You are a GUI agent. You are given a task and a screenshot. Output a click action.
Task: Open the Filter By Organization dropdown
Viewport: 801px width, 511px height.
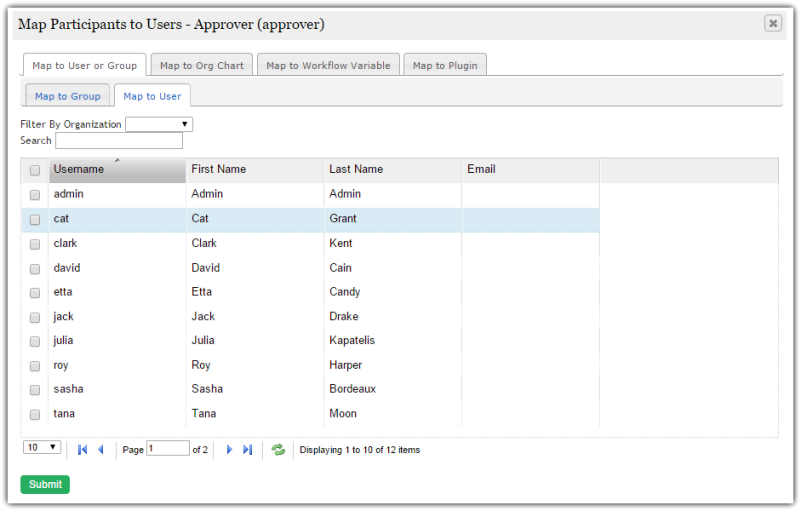tap(159, 125)
